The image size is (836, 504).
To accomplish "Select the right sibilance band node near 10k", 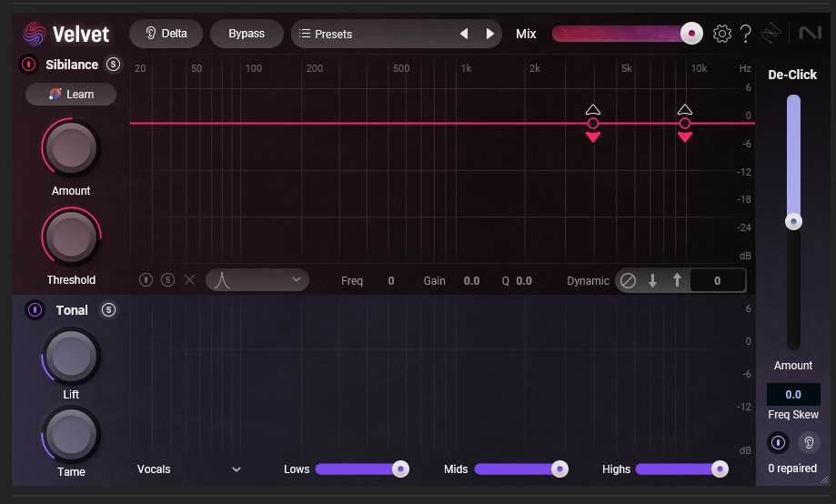I will coord(685,124).
